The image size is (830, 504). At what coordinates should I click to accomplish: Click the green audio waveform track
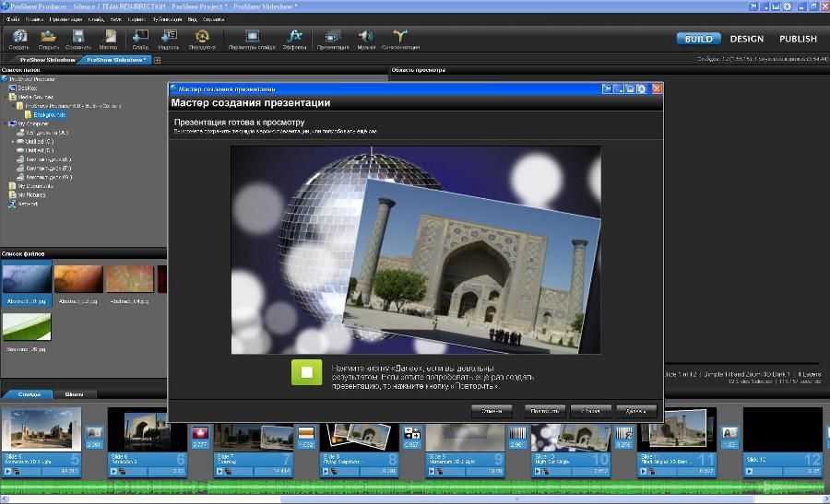coord(413,487)
